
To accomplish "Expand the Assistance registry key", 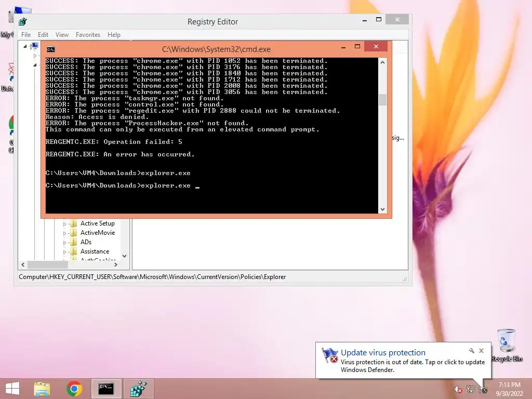I will point(64,252).
